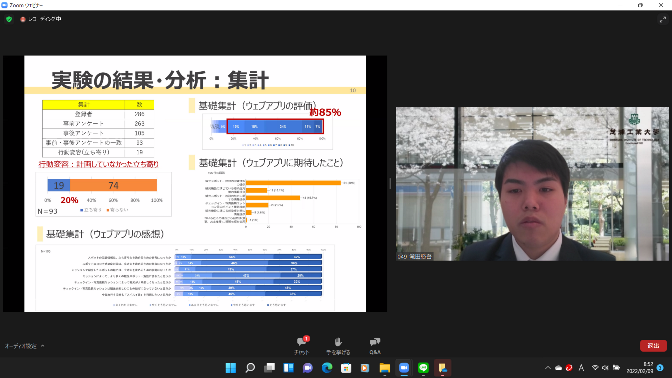Click the Zoom logo in the title bar

(x=4, y=5)
